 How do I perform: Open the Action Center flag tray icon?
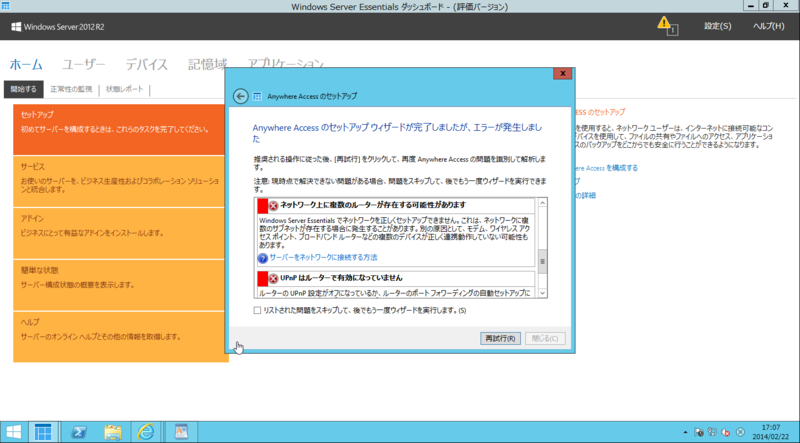pyautogui.click(x=699, y=432)
